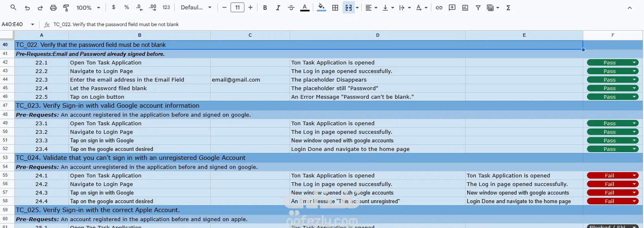
Task: Click the Insert chart icon
Action: [x=465, y=7]
